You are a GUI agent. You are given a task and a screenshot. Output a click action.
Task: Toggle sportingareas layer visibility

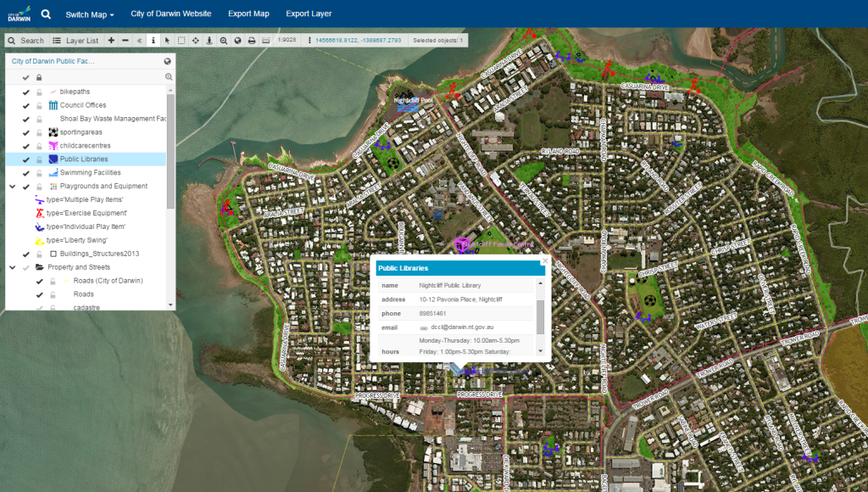pyautogui.click(x=25, y=132)
